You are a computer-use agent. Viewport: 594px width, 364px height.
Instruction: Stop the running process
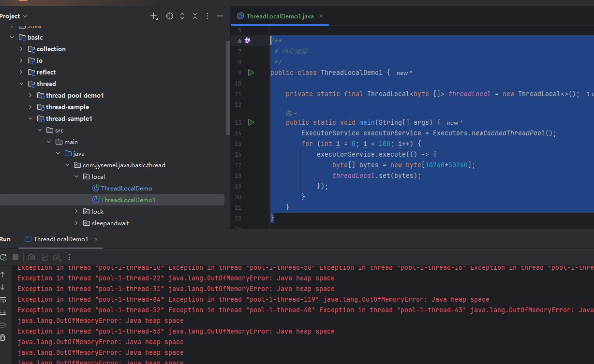[15, 257]
